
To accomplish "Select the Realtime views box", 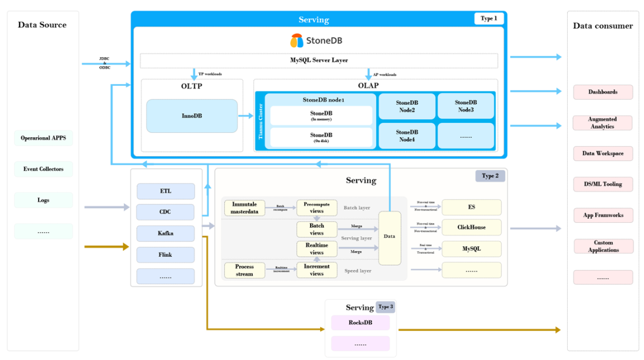I will point(317,249).
